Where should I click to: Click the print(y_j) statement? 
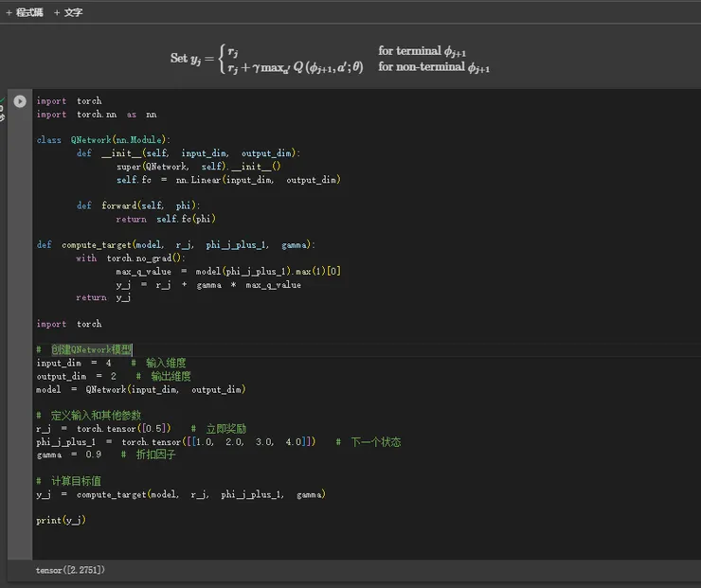62,521
